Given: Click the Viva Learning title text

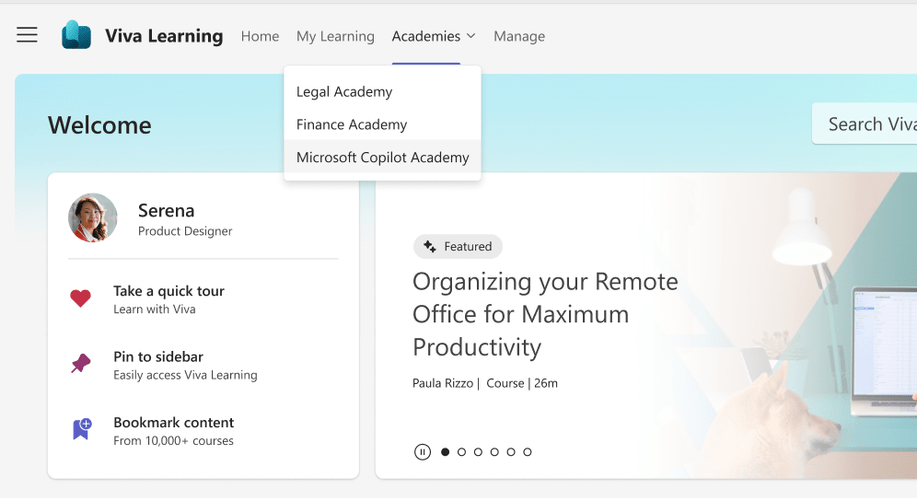Looking at the screenshot, I should [164, 36].
